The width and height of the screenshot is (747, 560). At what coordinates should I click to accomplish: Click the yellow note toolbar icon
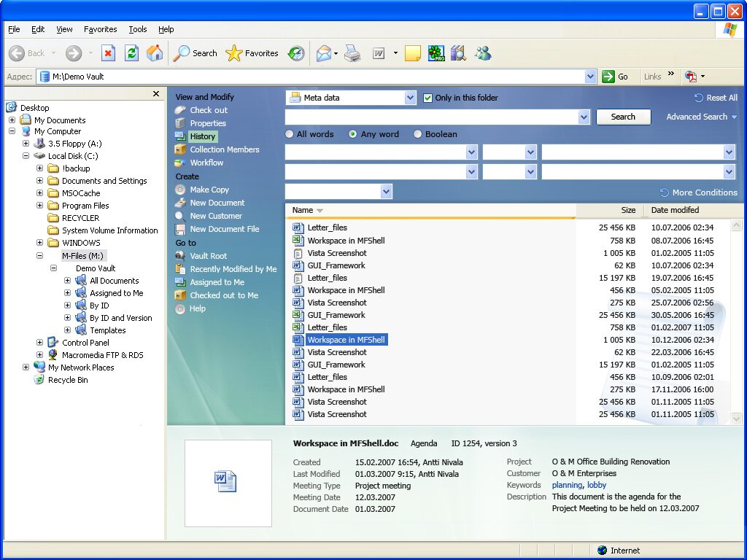tap(413, 53)
